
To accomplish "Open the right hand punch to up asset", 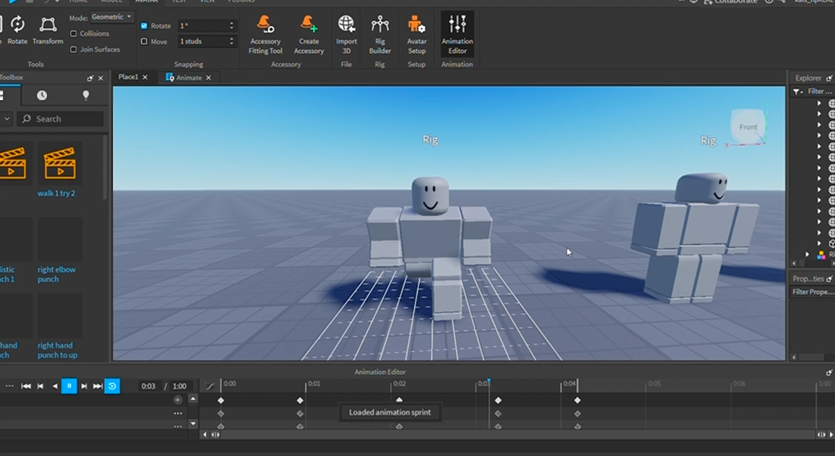I will point(59,327).
